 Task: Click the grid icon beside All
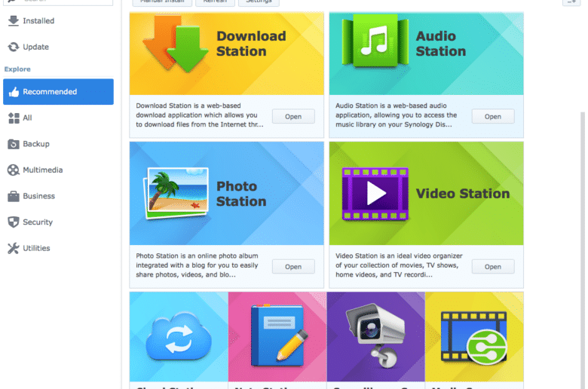(14, 118)
